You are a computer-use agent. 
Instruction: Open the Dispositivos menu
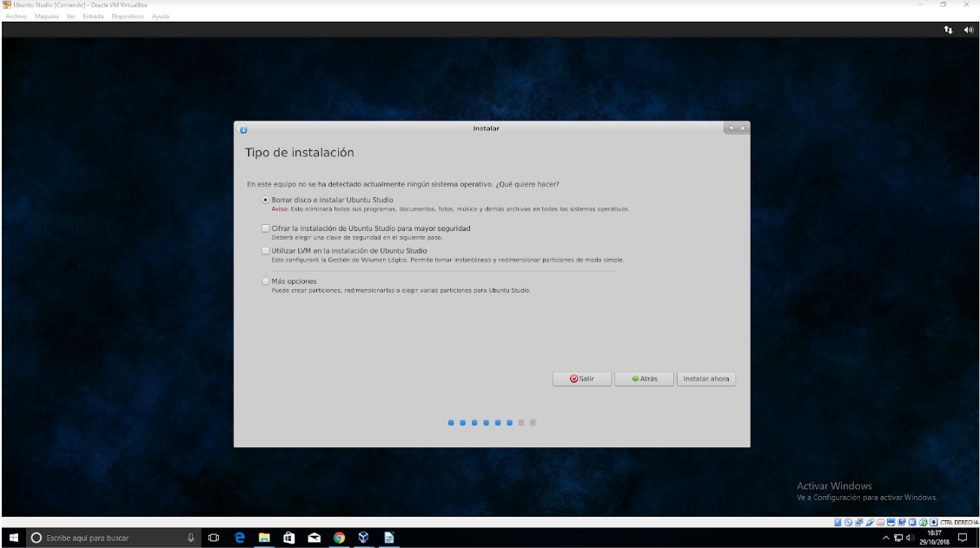click(x=128, y=17)
